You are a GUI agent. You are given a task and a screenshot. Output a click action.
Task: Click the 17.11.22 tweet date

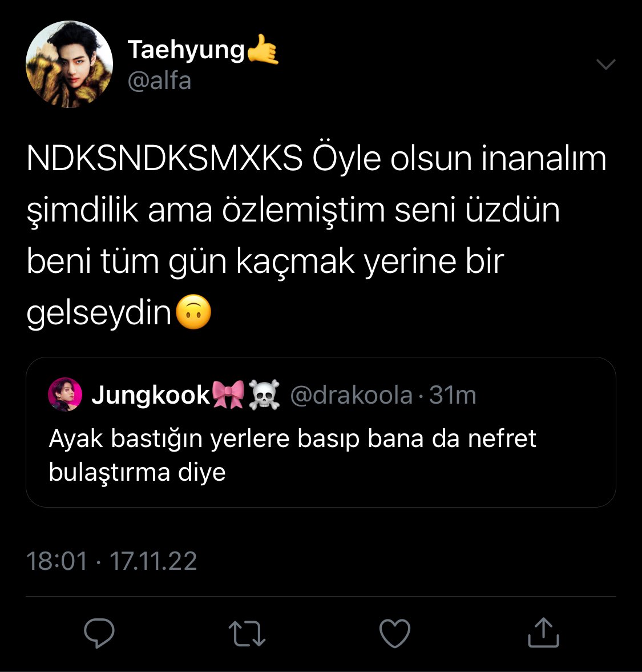tap(154, 561)
